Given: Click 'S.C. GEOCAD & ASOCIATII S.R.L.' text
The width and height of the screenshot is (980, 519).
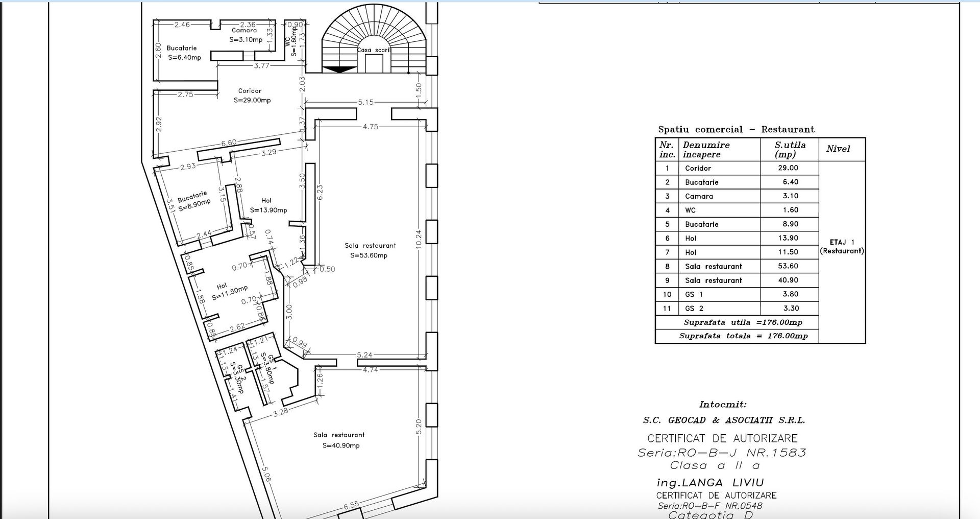Looking at the screenshot, I should [x=723, y=420].
